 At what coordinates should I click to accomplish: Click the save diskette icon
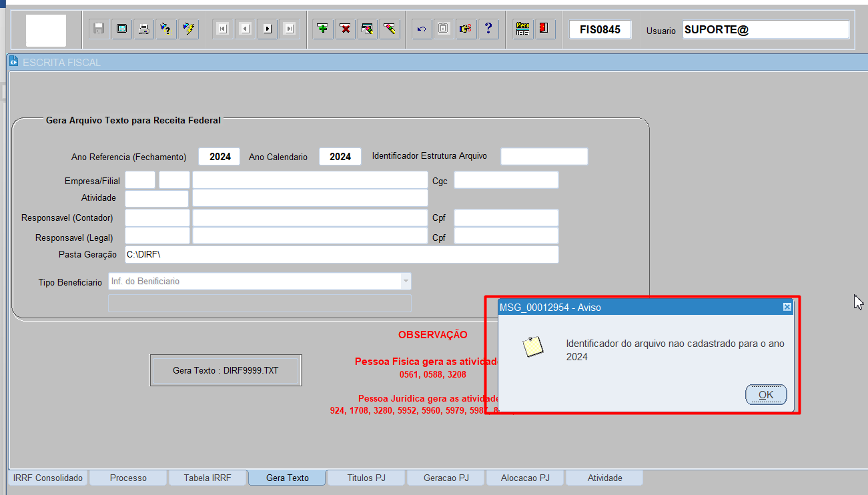[99, 29]
